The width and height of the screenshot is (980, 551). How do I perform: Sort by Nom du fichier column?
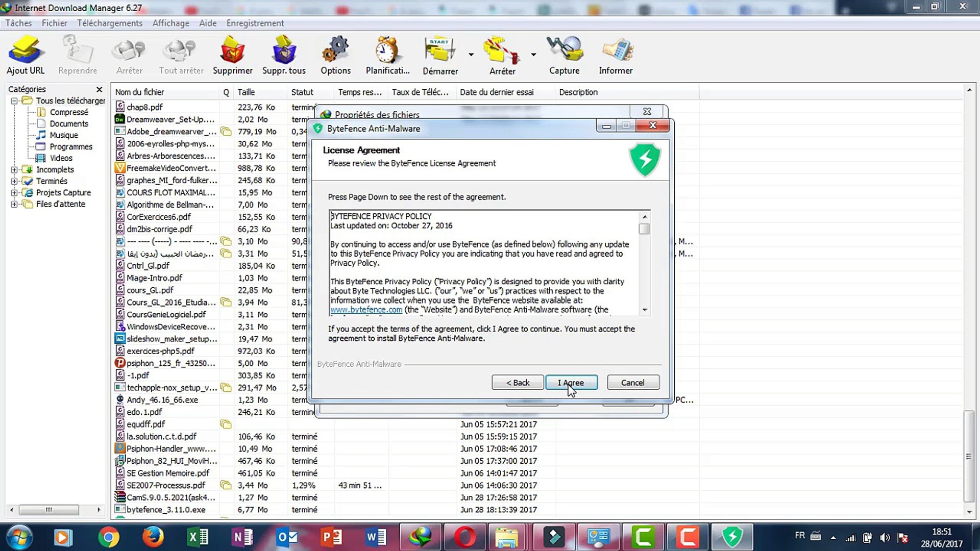coord(165,92)
